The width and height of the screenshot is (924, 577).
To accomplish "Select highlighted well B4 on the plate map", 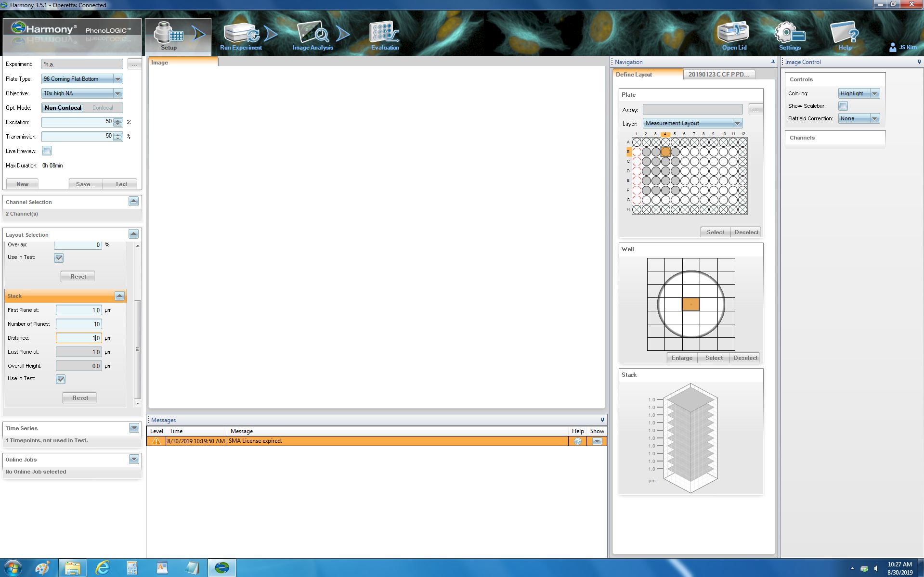I will pos(665,152).
